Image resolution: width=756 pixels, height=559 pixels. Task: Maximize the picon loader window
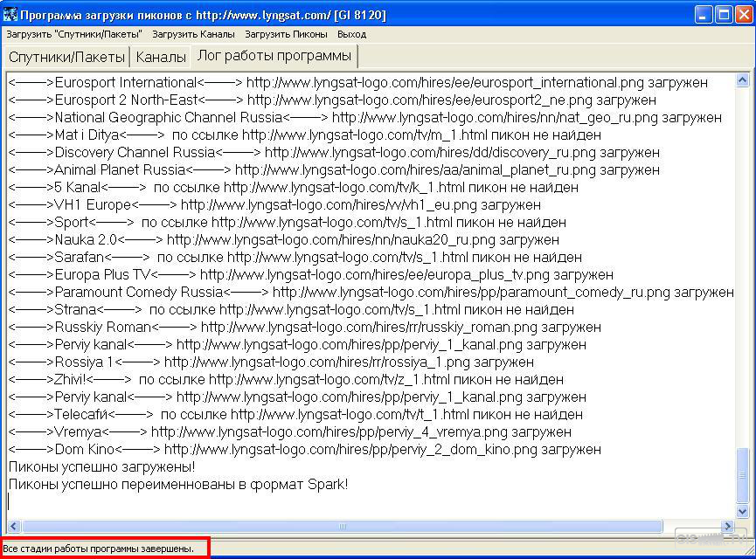coord(724,15)
